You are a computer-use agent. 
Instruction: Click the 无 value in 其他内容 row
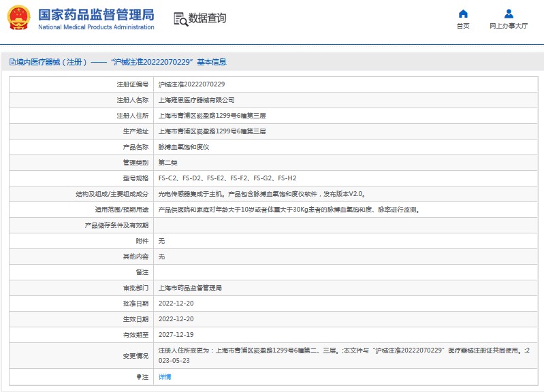click(161, 257)
